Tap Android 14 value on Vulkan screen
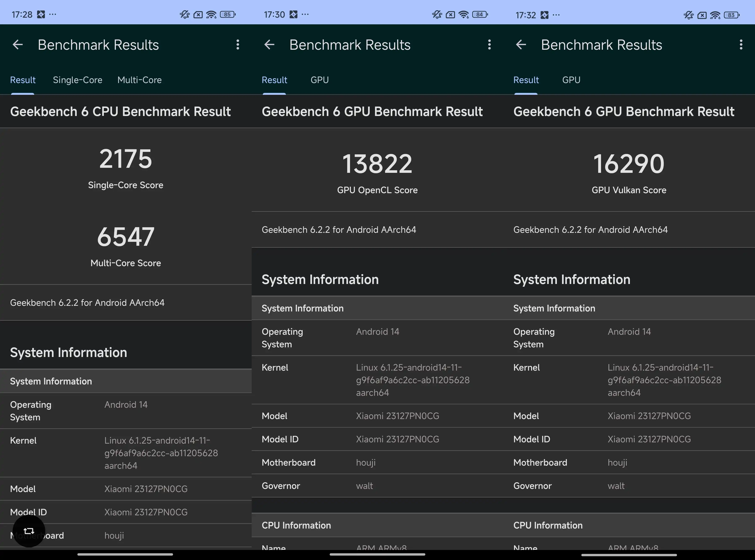The width and height of the screenshot is (755, 560). pyautogui.click(x=629, y=332)
